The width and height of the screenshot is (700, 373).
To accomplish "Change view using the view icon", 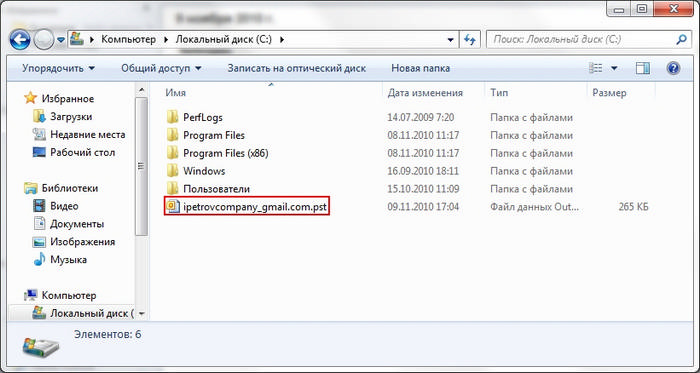I will pos(596,68).
